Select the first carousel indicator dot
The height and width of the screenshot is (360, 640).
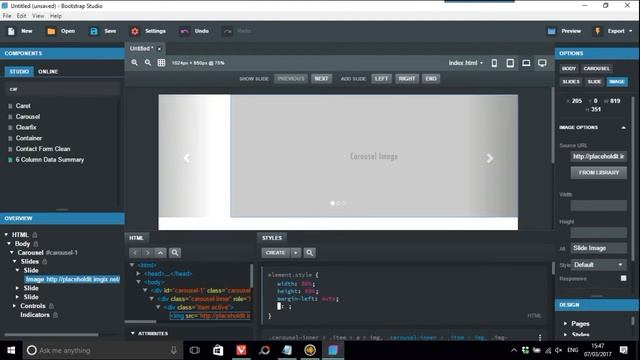click(x=332, y=203)
